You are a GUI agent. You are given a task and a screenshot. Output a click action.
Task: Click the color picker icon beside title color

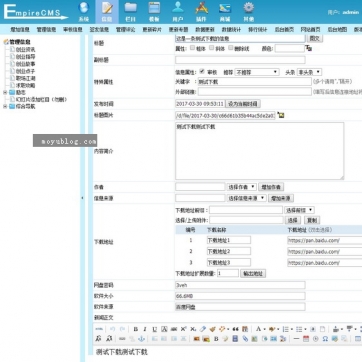click(x=309, y=49)
